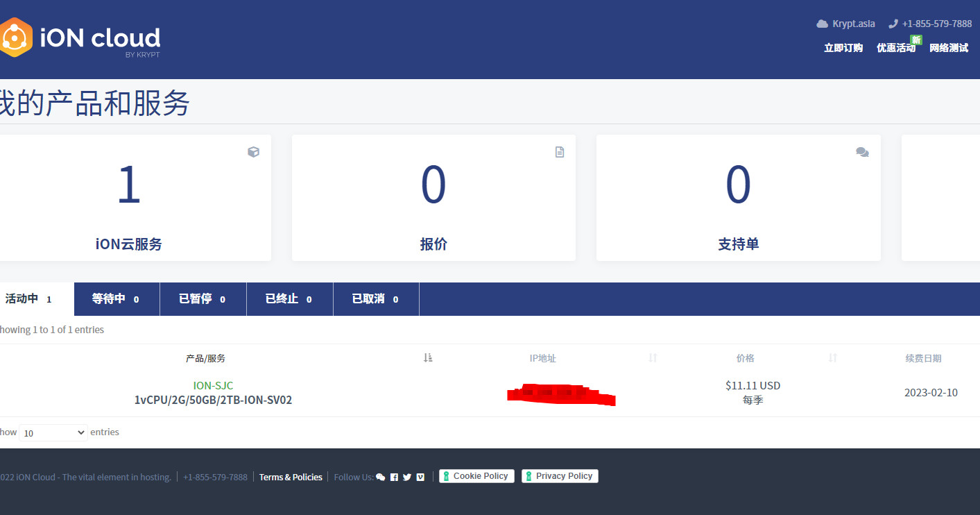Click the 1vCPU/2G/50GB/2TB-ION-SV02 plan text

(x=213, y=400)
